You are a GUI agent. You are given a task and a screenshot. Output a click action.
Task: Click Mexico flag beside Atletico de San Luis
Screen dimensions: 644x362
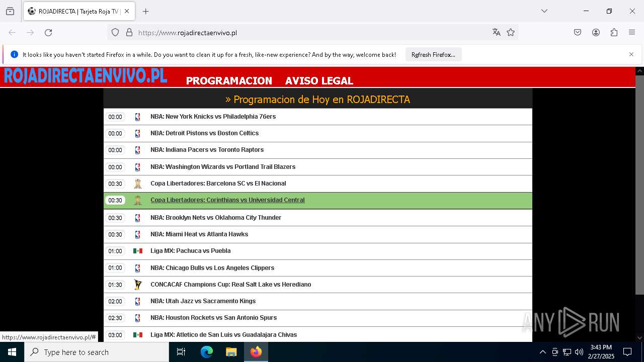(138, 335)
